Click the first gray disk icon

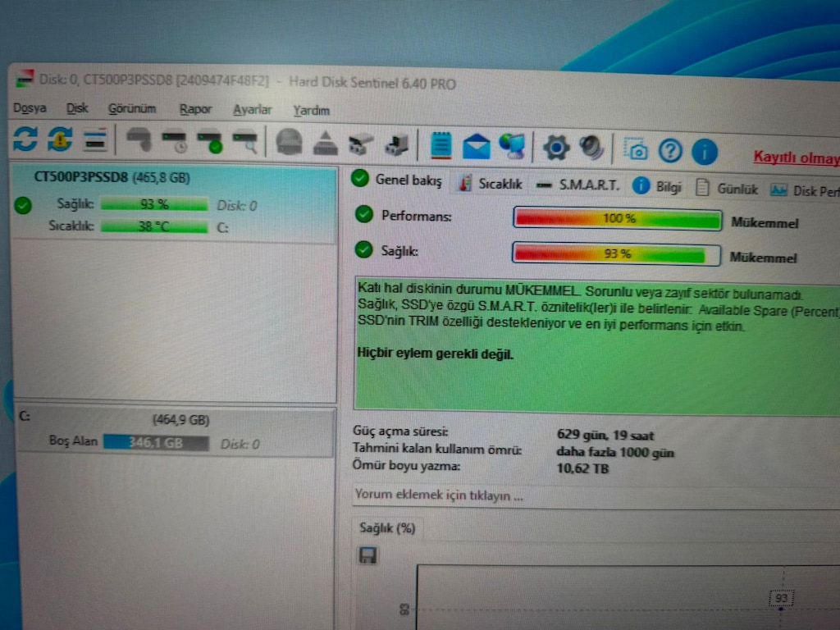pyautogui.click(x=139, y=140)
